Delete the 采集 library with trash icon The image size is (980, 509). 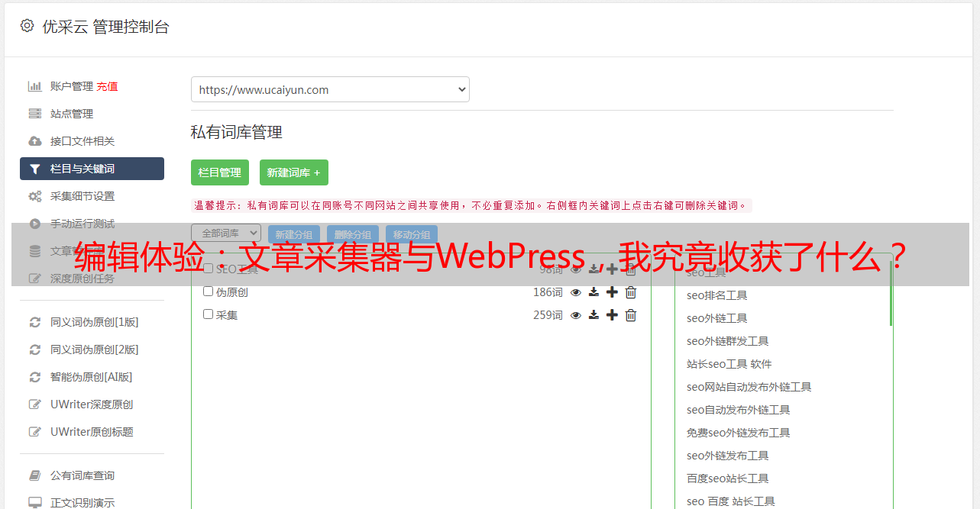(631, 315)
